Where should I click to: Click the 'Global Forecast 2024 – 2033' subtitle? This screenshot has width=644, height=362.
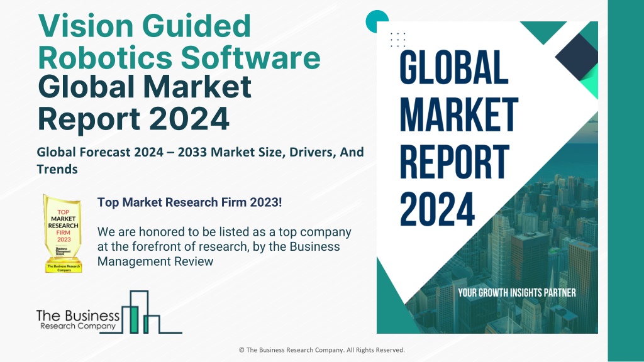pos(200,160)
